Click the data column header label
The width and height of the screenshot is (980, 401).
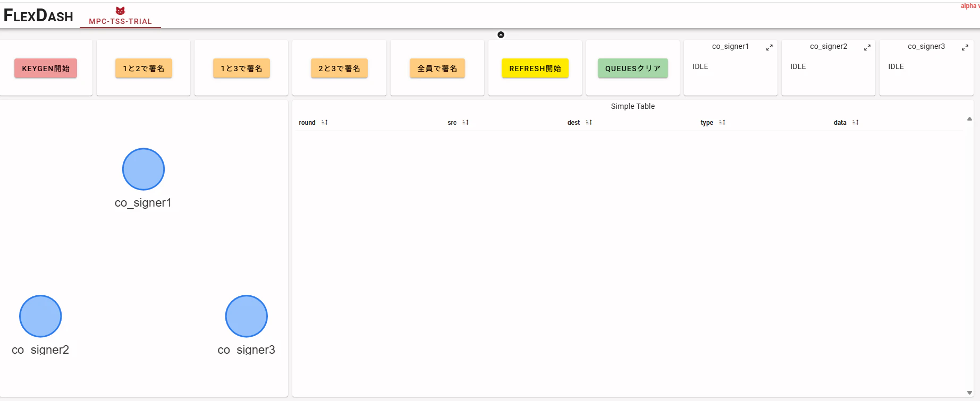coord(840,123)
